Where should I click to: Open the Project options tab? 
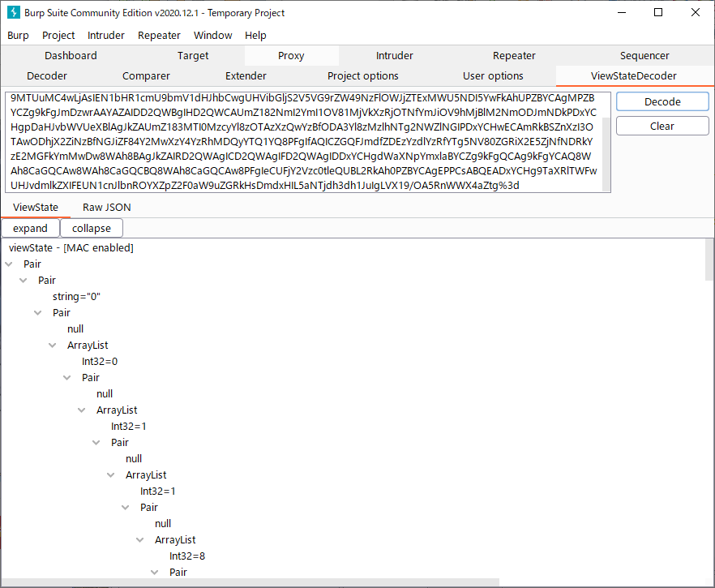click(x=363, y=75)
